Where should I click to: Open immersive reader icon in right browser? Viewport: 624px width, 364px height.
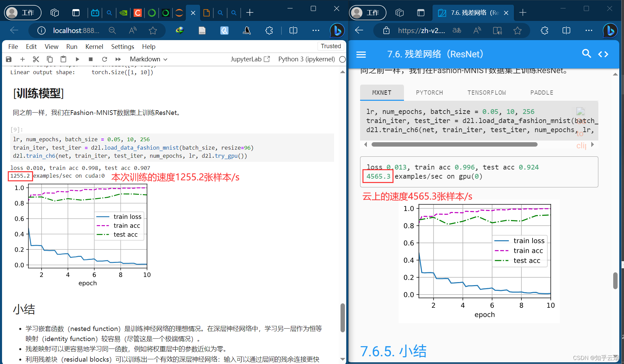(497, 31)
